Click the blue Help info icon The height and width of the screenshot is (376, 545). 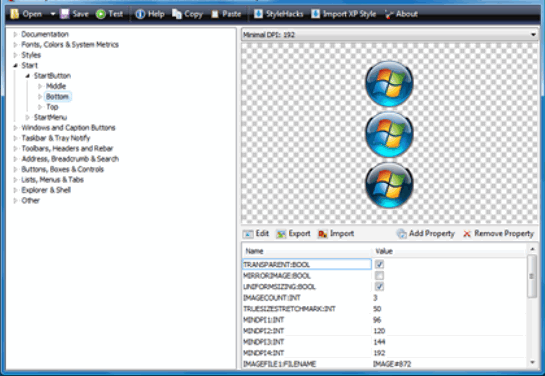click(140, 14)
